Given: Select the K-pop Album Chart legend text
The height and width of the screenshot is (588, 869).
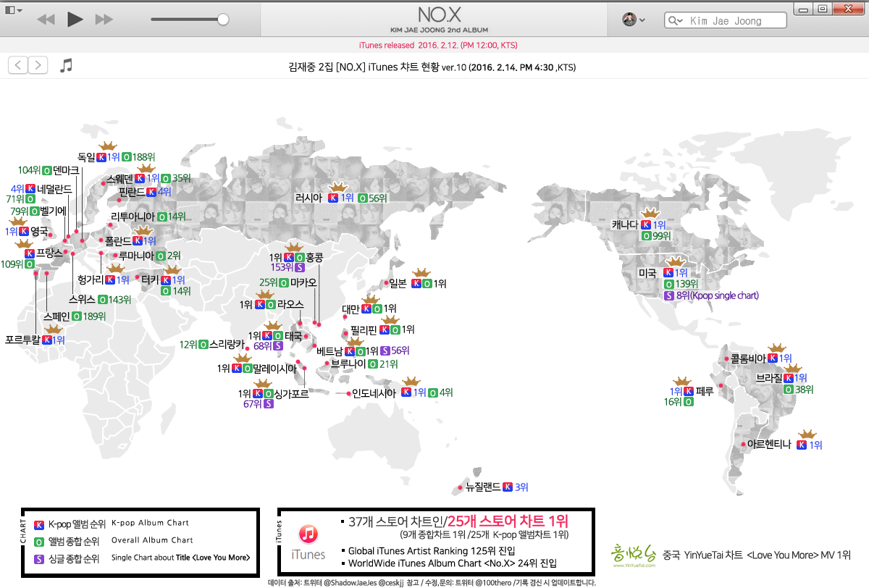Looking at the screenshot, I should click(150, 523).
